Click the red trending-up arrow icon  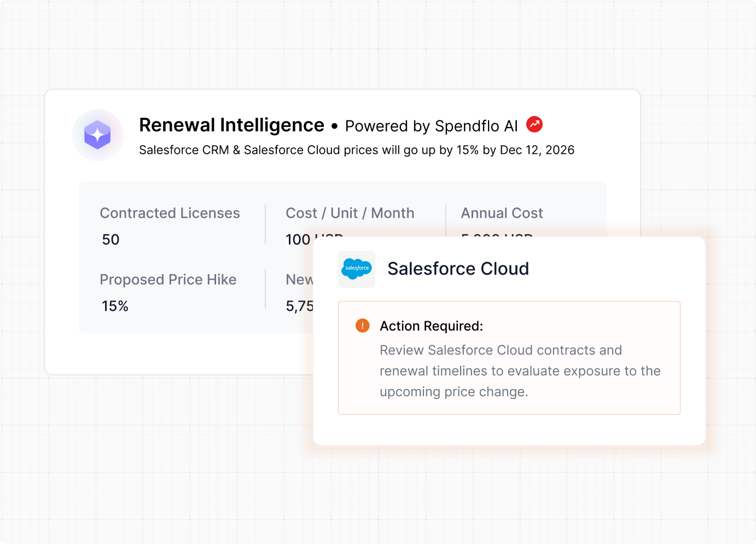(534, 125)
